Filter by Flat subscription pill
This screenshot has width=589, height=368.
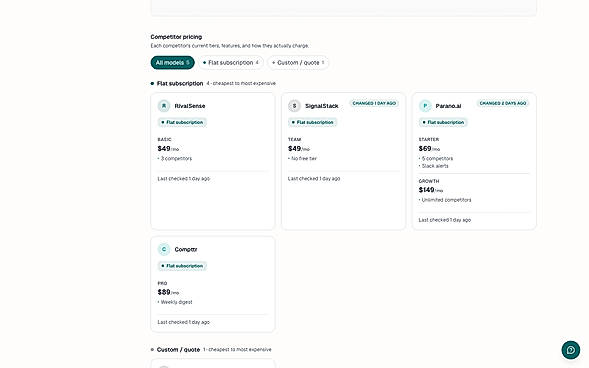[x=231, y=63]
